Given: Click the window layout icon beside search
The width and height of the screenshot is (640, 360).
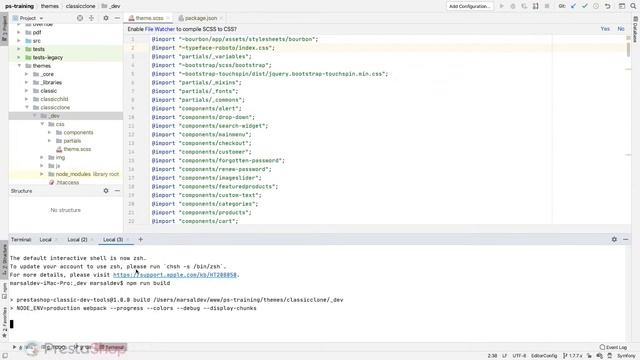Looking at the screenshot, I should [622, 6].
